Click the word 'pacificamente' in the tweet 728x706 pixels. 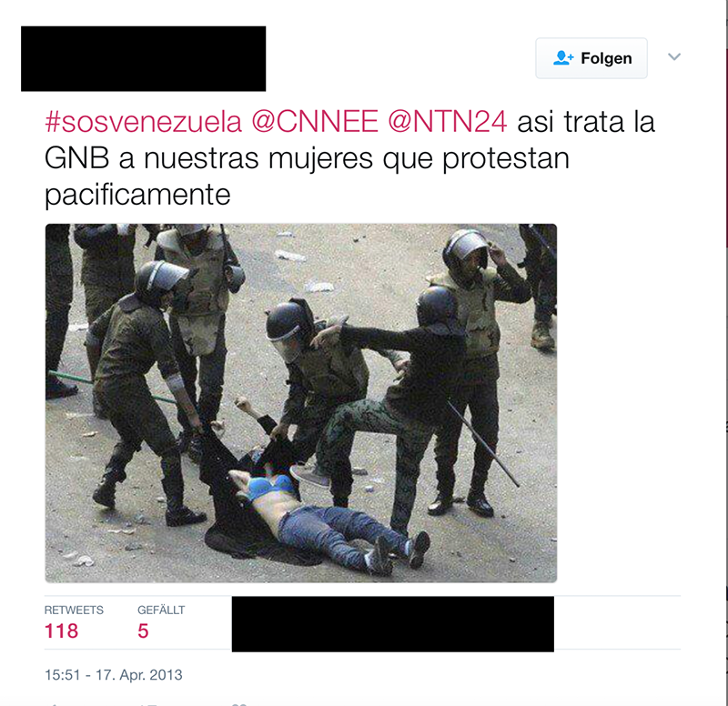click(x=137, y=194)
